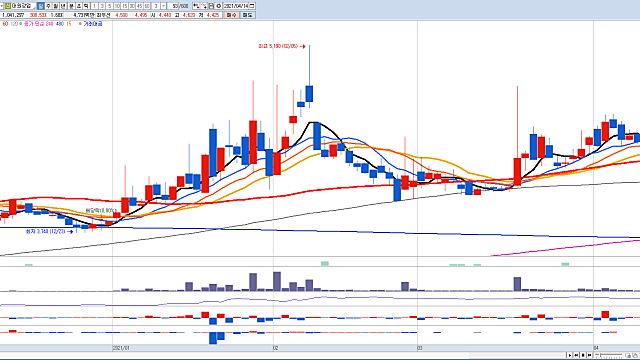Click the blue 거래대금 legend label
Image resolution: width=640 pixels, height=360 pixels.
93,24
